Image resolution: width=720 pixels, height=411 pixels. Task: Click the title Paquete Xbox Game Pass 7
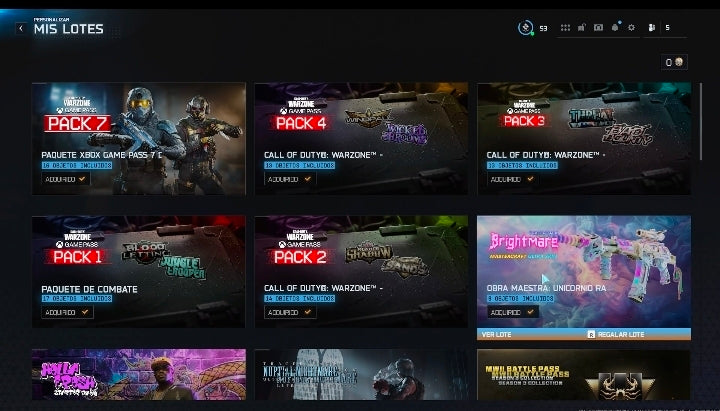pos(101,155)
